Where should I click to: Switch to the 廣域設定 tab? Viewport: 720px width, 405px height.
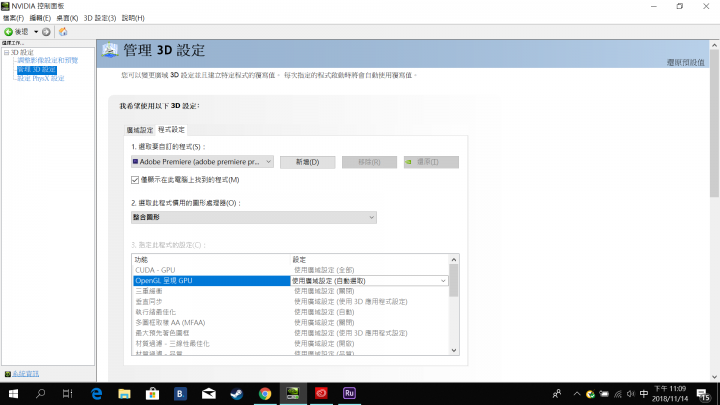[x=140, y=130]
